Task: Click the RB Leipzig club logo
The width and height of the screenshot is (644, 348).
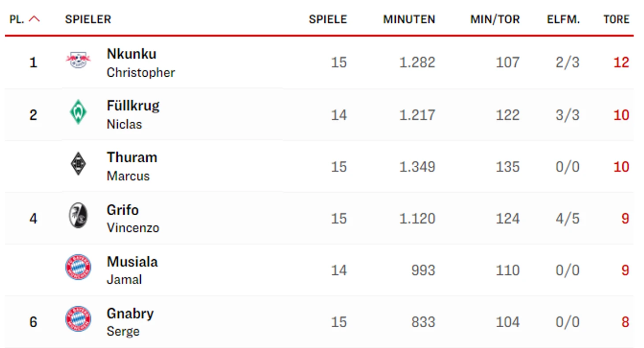Action: (x=79, y=60)
